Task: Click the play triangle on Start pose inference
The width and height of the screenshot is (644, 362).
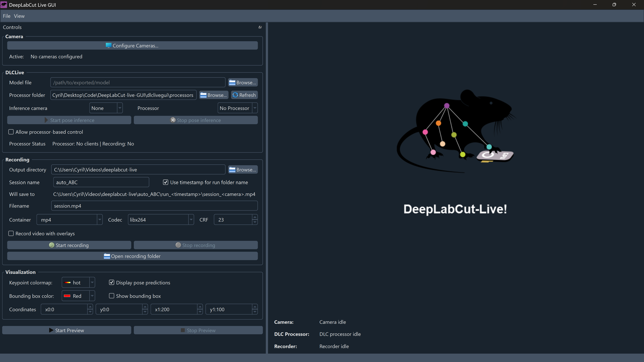Action: 46,120
